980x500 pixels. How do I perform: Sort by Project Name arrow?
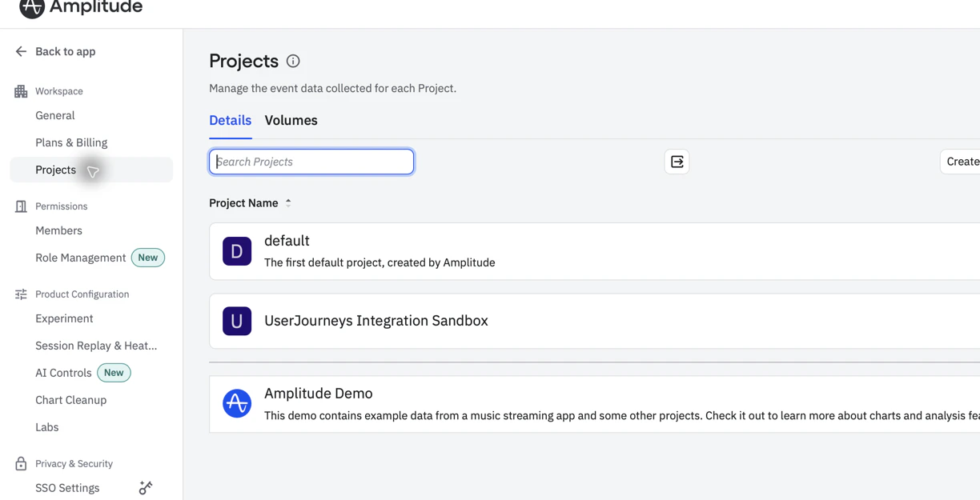pyautogui.click(x=288, y=203)
